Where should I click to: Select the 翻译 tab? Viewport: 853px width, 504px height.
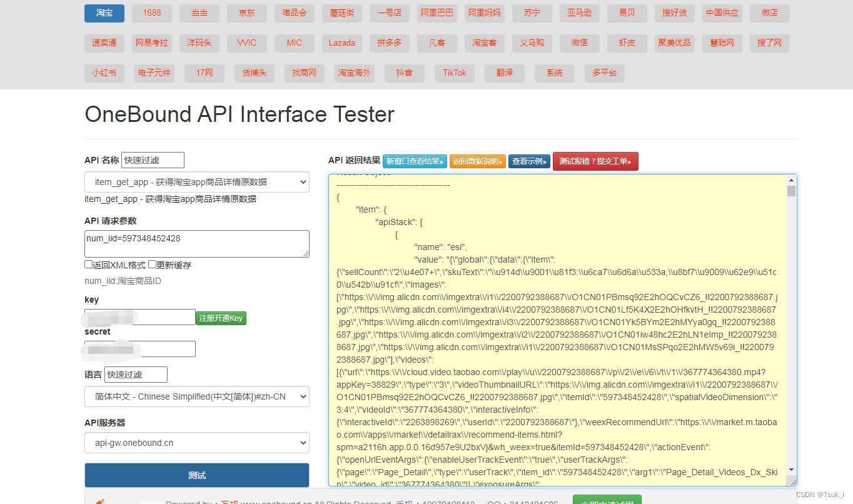tap(505, 73)
